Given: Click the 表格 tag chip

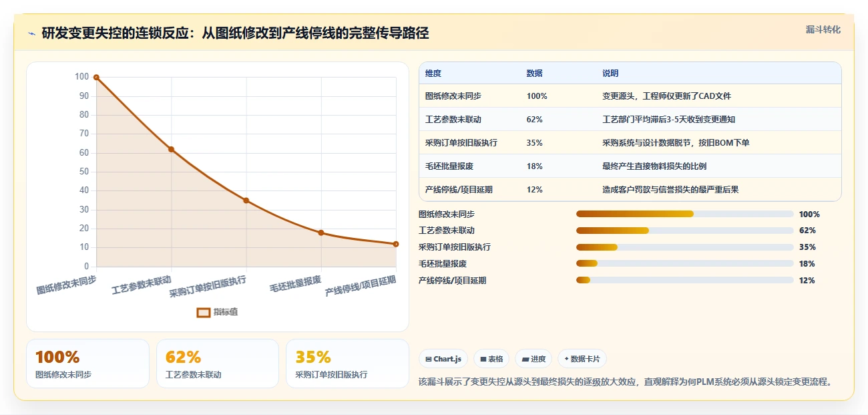Looking at the screenshot, I should pyautogui.click(x=491, y=359).
